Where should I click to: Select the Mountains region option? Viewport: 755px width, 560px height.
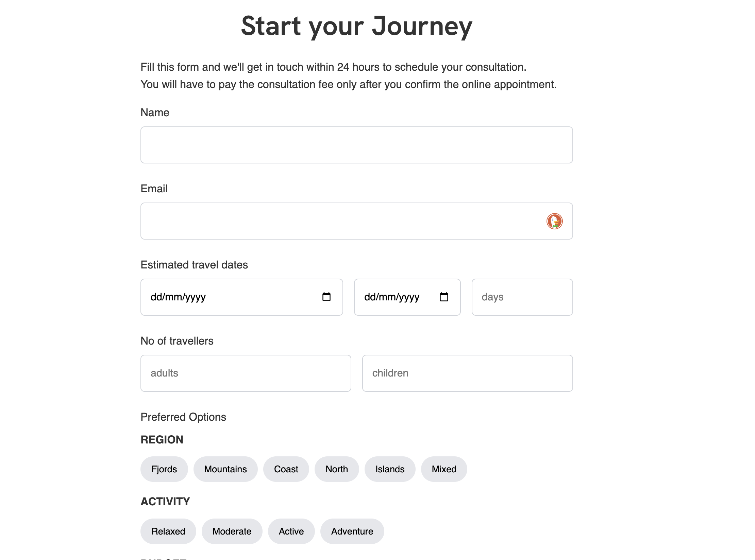225,469
